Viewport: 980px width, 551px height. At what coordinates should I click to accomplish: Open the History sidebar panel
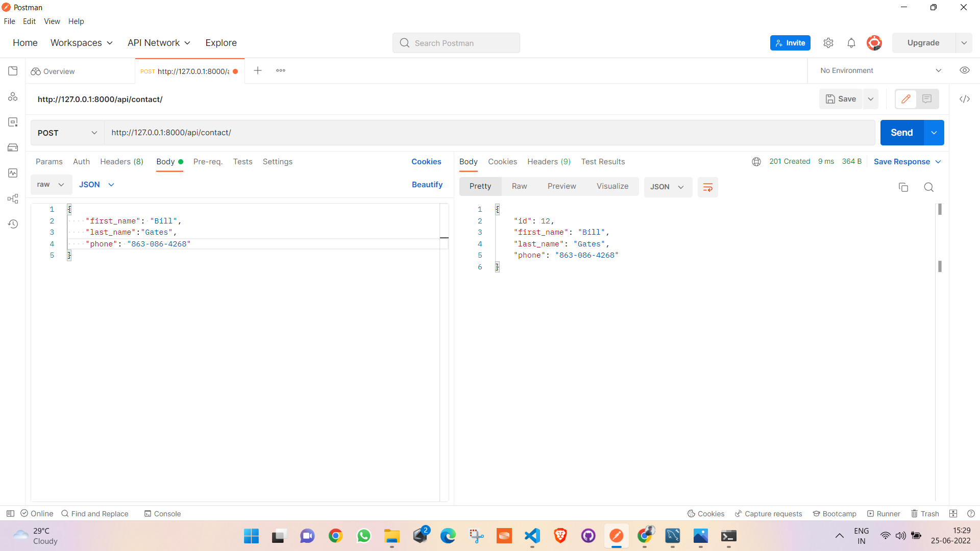13,224
